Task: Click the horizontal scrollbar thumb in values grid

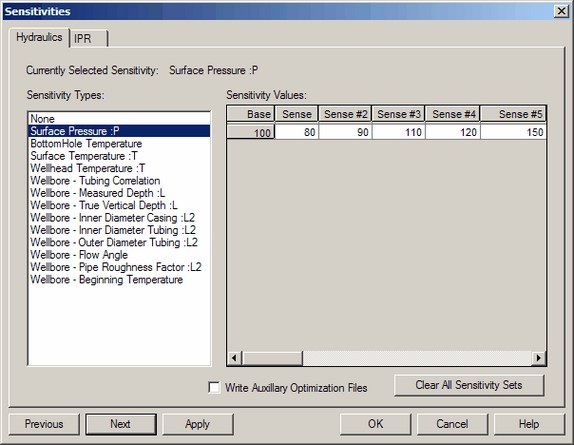Action: point(272,358)
